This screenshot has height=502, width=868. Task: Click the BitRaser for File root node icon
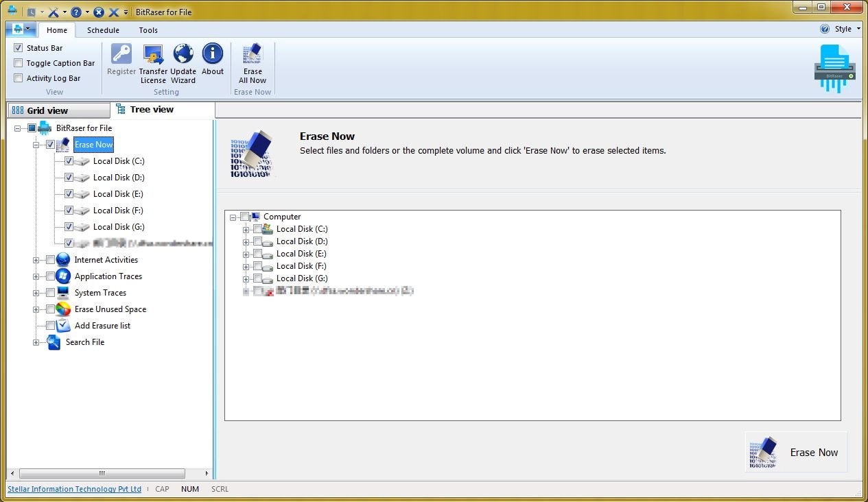pyautogui.click(x=45, y=128)
